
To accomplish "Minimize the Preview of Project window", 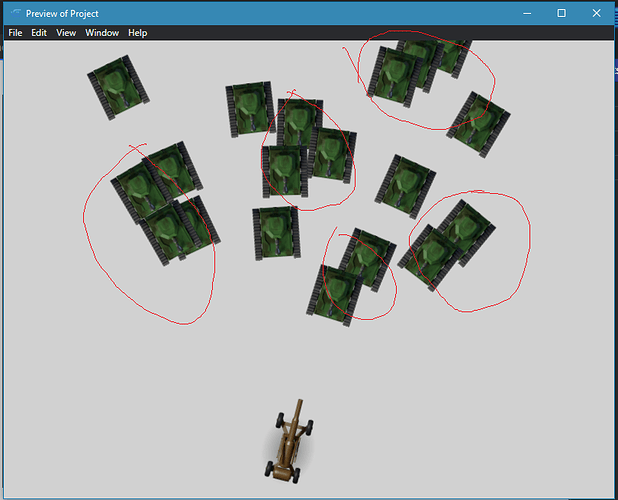I will (x=527, y=13).
